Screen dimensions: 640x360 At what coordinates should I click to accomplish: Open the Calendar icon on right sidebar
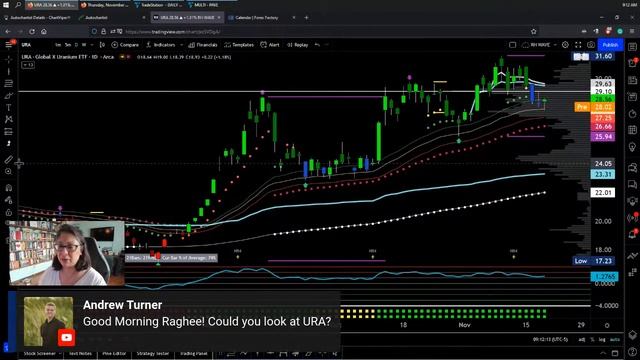[632, 130]
